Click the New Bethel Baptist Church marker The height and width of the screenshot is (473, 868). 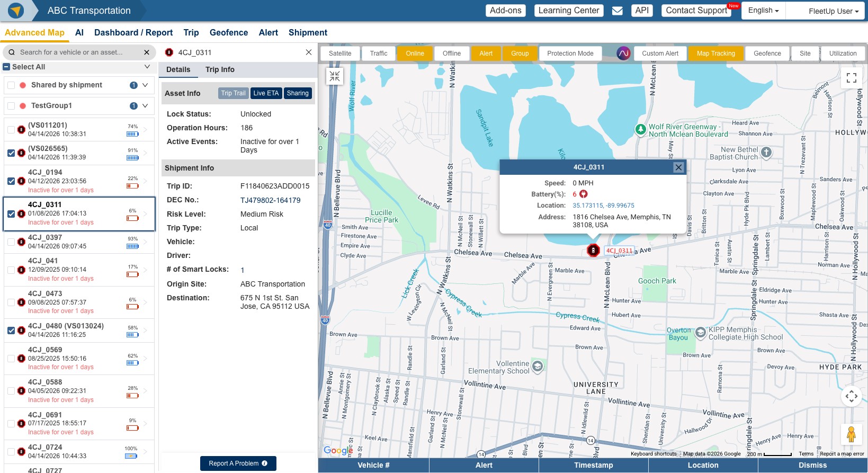coord(766,153)
